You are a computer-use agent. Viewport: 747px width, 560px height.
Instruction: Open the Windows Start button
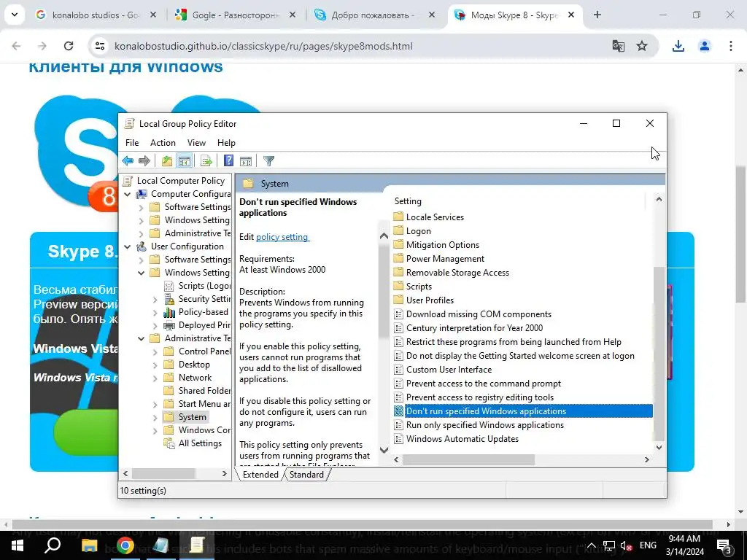point(18,545)
